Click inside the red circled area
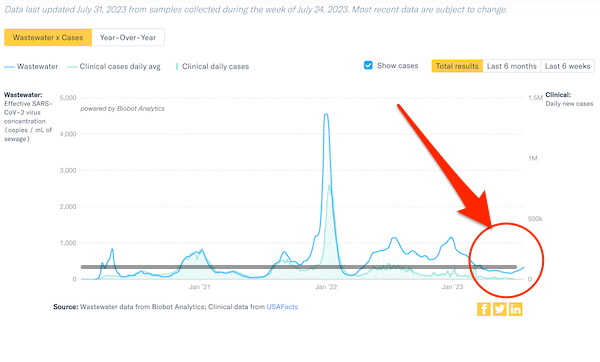 point(506,260)
